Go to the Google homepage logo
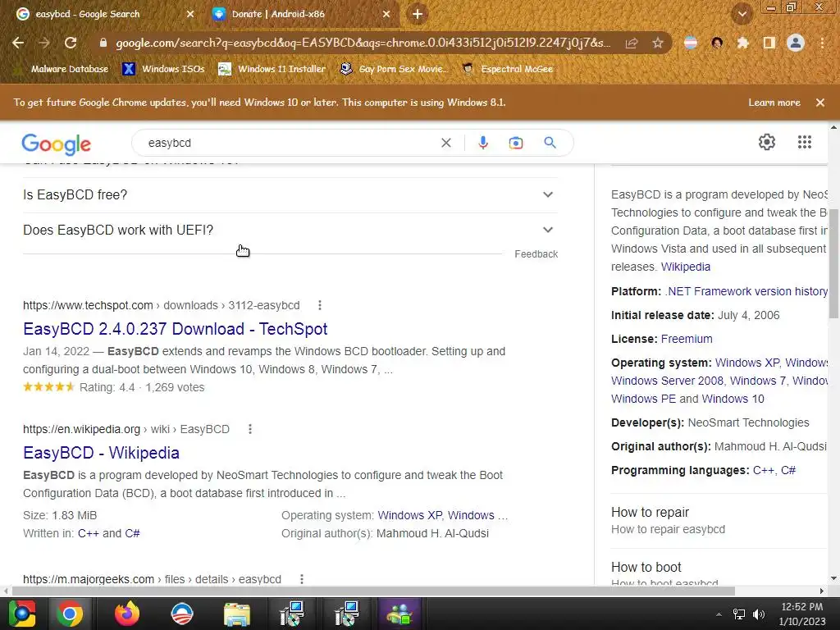This screenshot has height=630, width=840. 57,144
